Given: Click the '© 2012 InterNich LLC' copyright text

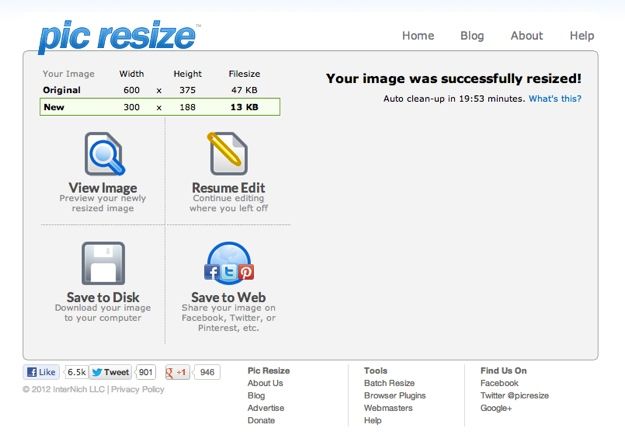Looking at the screenshot, I should (x=63, y=389).
